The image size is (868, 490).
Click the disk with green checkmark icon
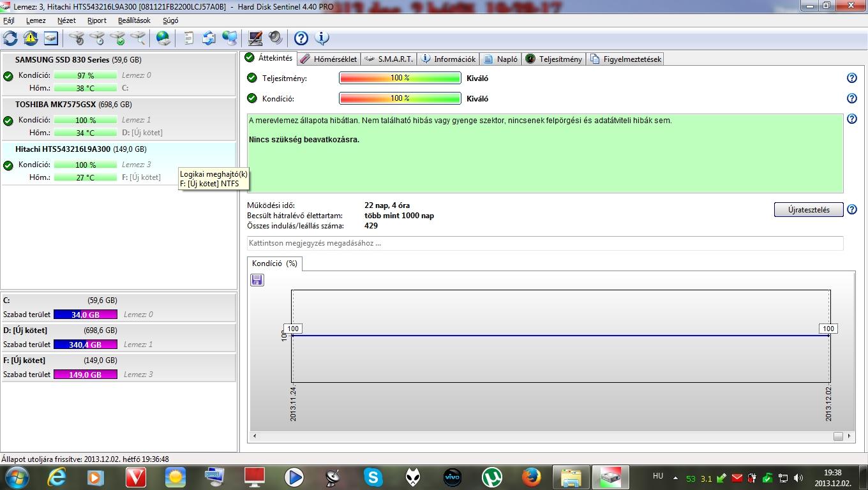[x=117, y=38]
